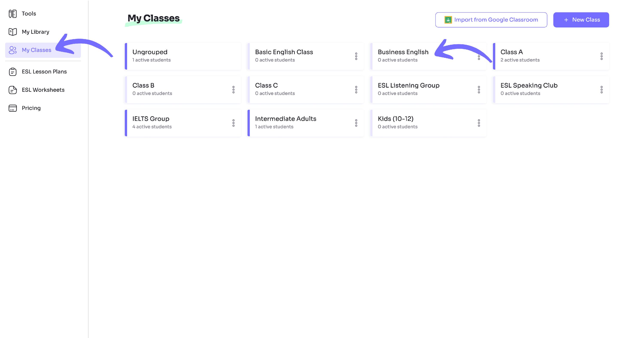
Task: Click the My Classes people icon
Action: click(x=13, y=50)
